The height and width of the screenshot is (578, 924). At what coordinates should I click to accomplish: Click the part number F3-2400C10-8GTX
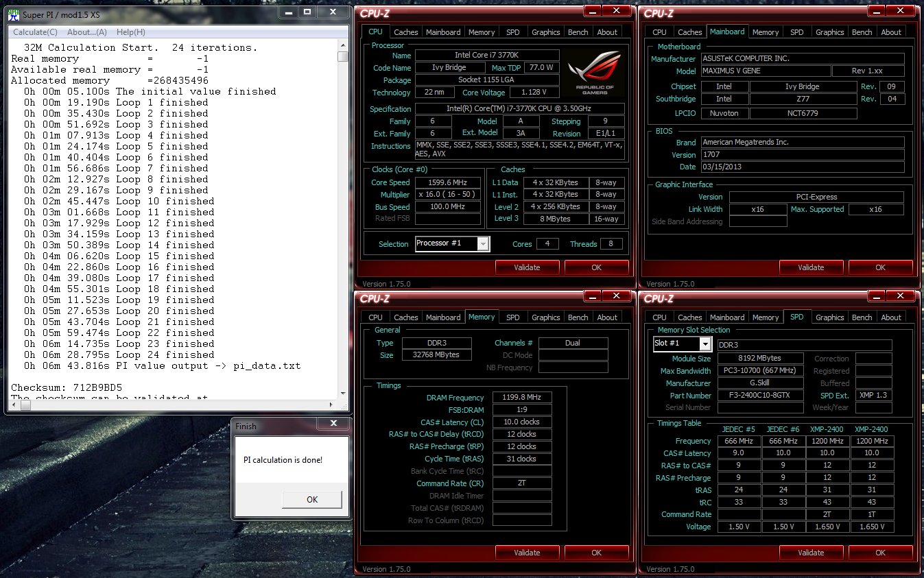pos(759,396)
